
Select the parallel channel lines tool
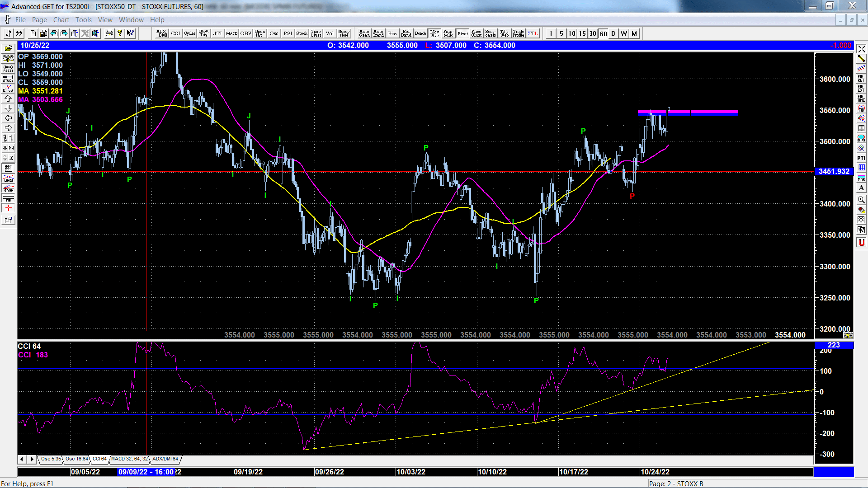tap(861, 69)
